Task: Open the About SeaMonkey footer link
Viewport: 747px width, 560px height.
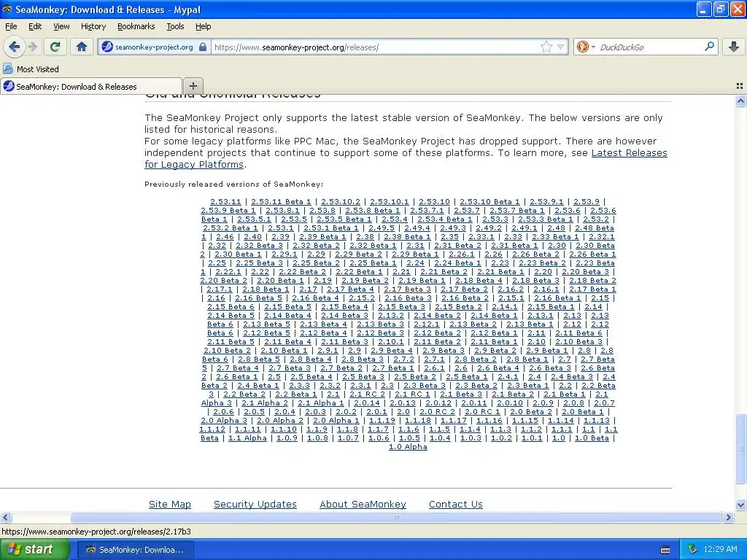Action: 363,504
